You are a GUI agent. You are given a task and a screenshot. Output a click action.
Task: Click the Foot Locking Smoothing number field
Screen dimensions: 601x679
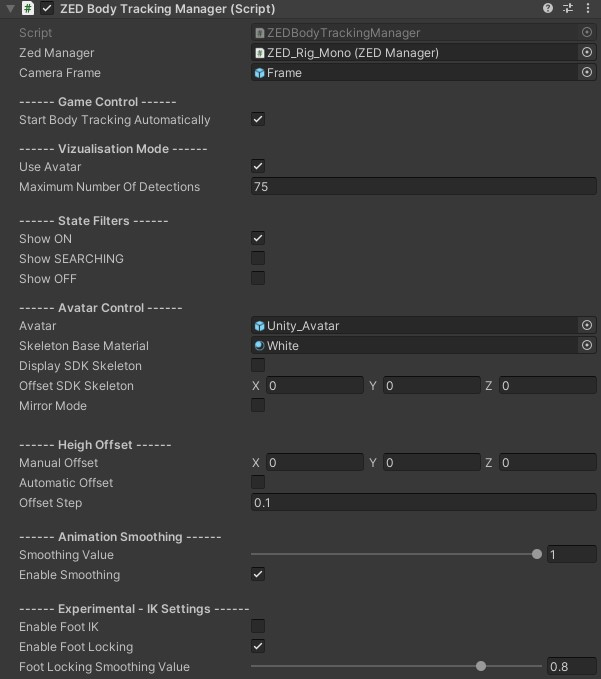pyautogui.click(x=572, y=666)
